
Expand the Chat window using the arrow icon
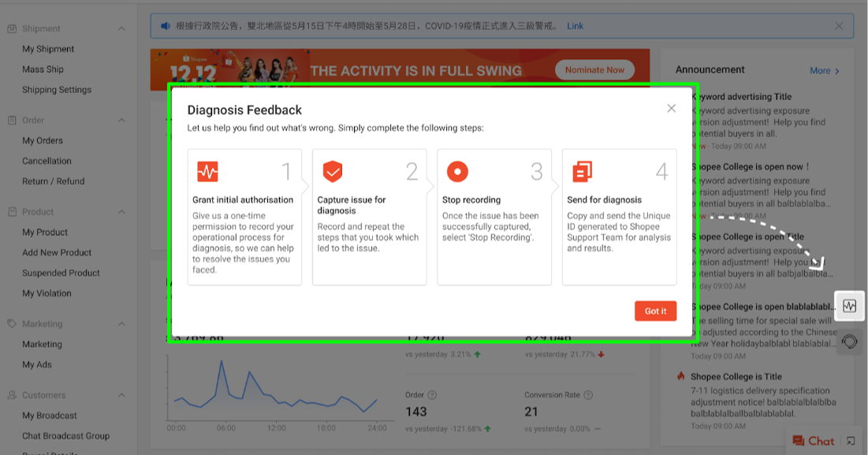[x=850, y=441]
